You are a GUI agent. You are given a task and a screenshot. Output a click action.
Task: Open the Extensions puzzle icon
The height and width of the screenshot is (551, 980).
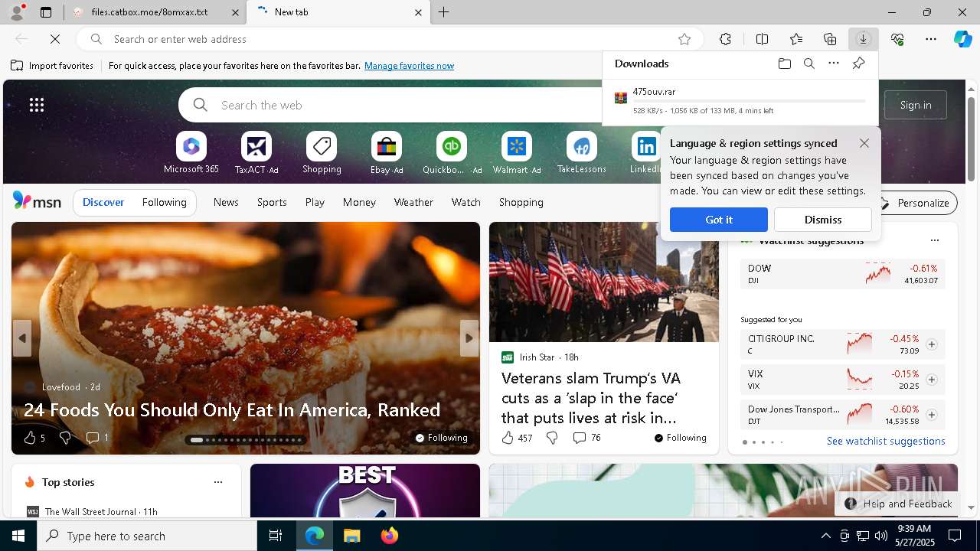[x=725, y=39]
